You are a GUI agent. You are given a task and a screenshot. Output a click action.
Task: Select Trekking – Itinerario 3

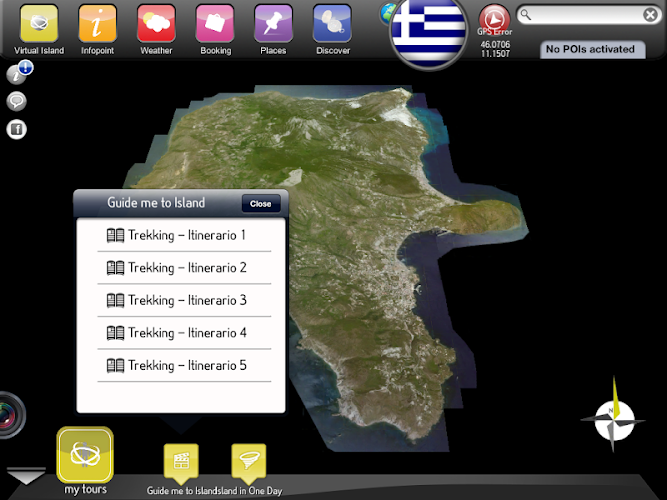[x=184, y=300]
